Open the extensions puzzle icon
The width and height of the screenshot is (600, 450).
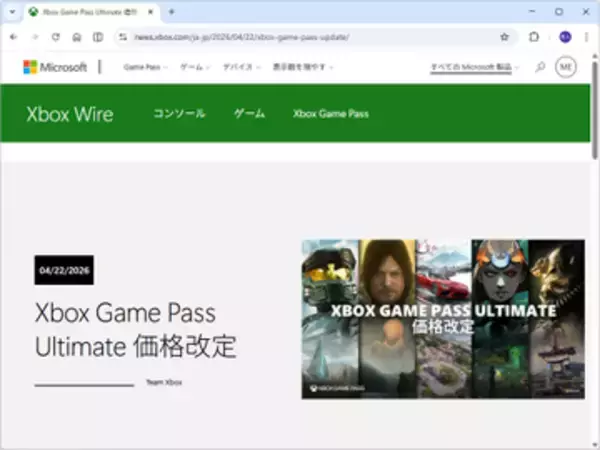(534, 37)
